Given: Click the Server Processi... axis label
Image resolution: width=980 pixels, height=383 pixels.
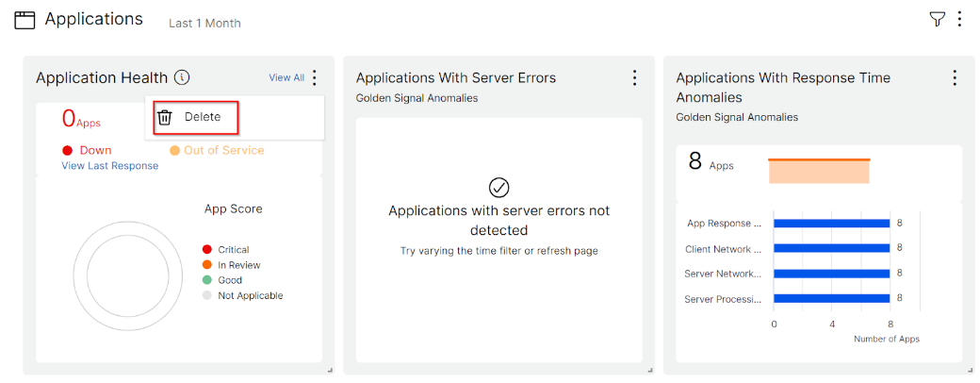Looking at the screenshot, I should click(x=723, y=299).
